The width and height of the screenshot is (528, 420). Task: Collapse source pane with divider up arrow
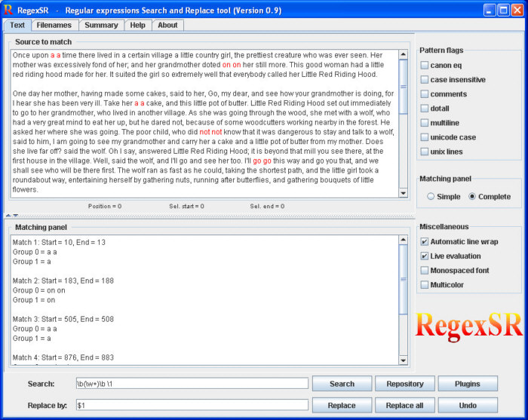click(x=8, y=215)
